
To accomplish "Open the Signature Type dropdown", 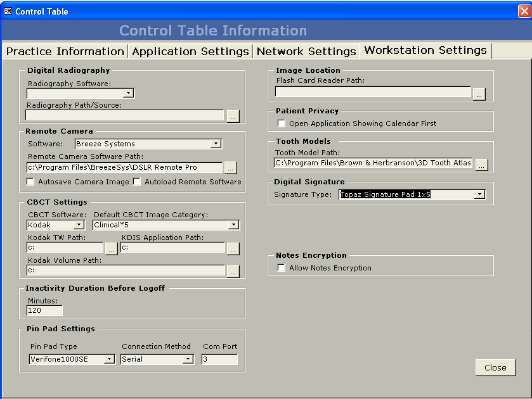I will click(479, 194).
